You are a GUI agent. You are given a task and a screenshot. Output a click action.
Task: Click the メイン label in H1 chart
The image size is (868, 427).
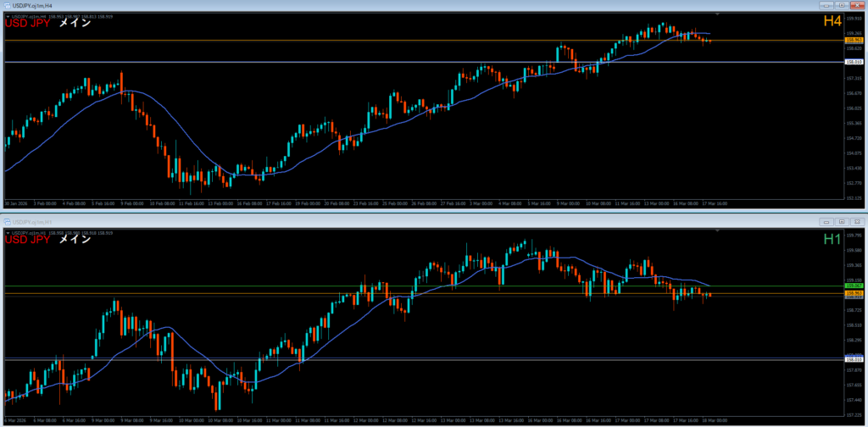(x=75, y=240)
